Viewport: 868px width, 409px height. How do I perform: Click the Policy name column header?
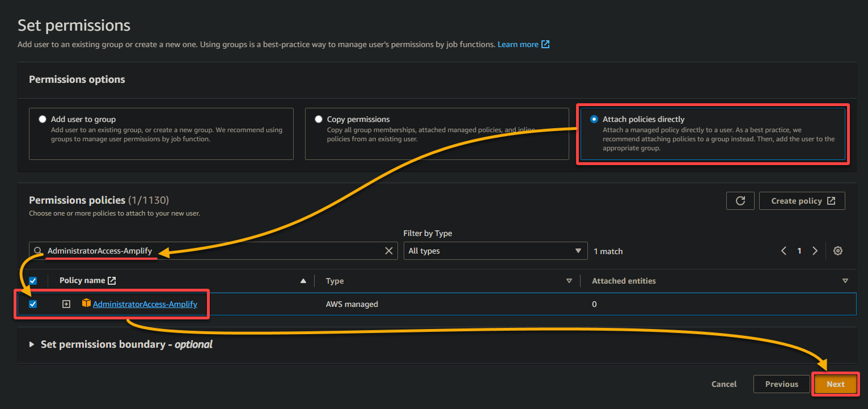point(82,280)
